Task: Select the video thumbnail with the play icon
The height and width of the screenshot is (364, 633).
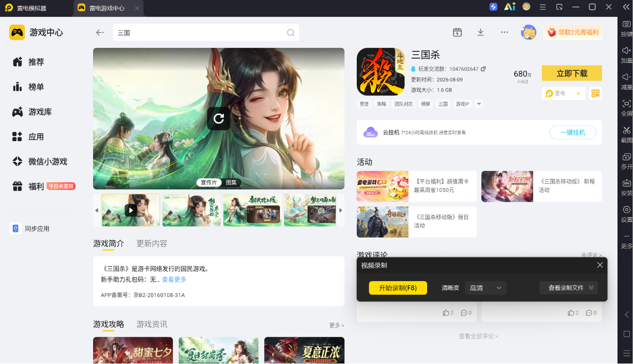Action: 131,210
